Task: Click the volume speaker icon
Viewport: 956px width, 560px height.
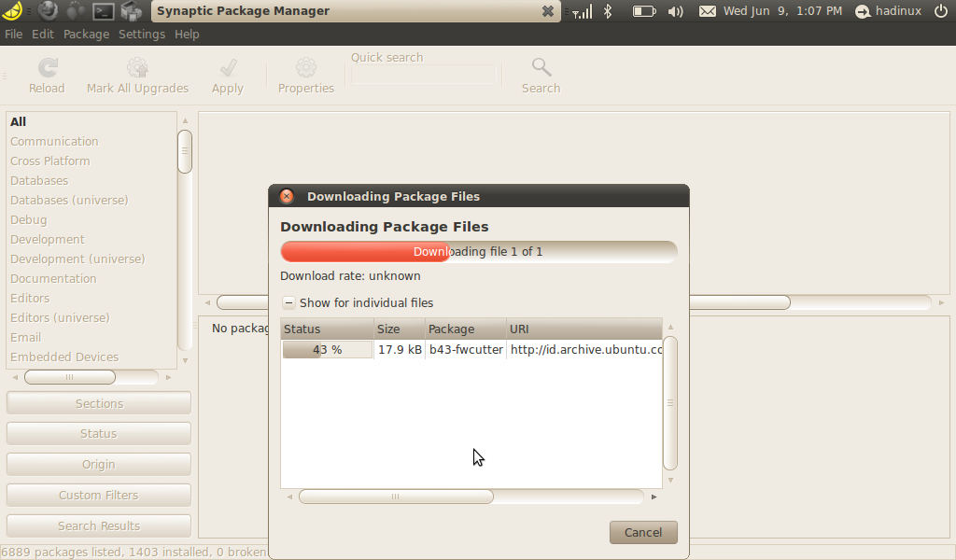Action: 675,12
